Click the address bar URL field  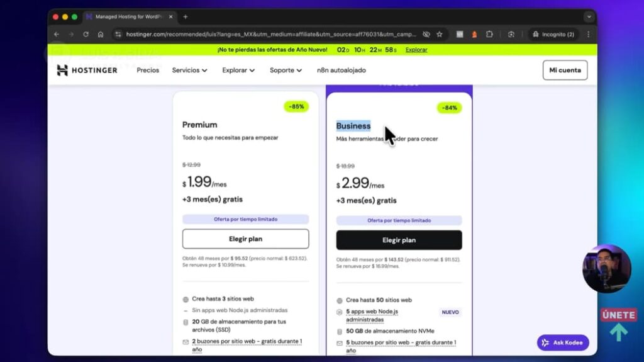point(271,35)
